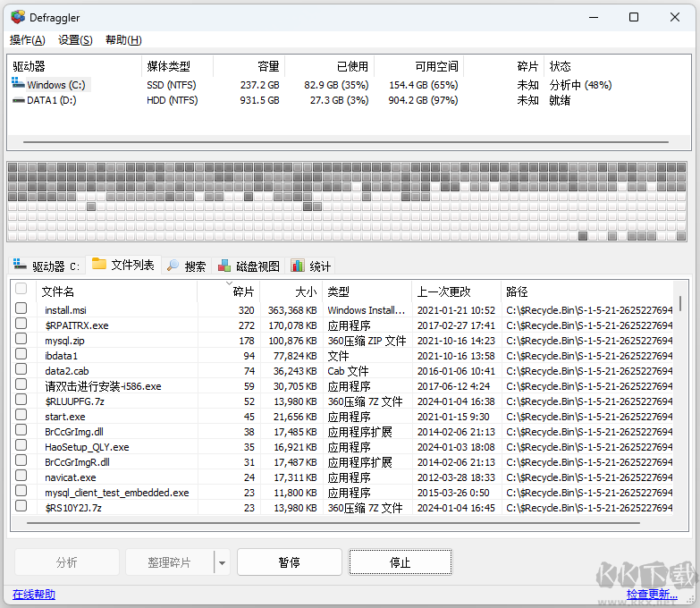The image size is (700, 608).
Task: Open the 设置(S) menu
Action: click(x=75, y=40)
